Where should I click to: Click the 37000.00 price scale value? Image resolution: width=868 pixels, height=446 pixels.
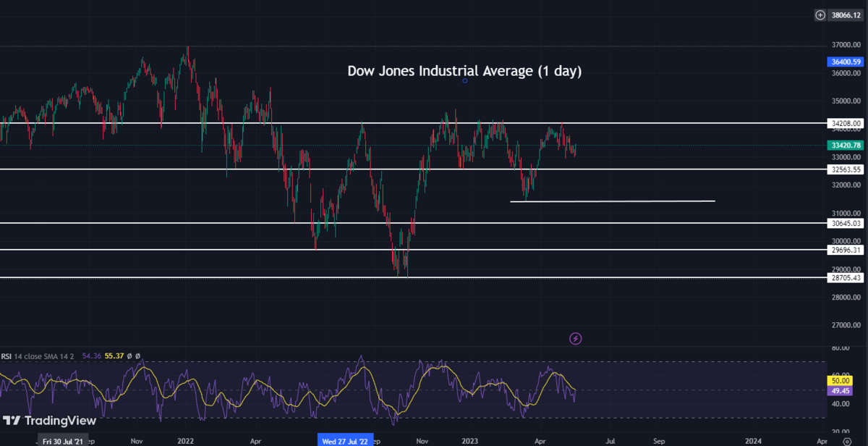pos(846,45)
